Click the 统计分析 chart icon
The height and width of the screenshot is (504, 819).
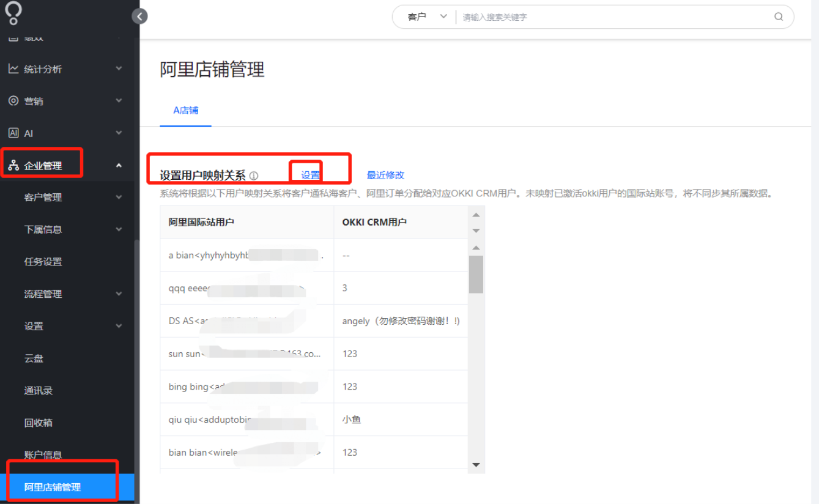pos(13,69)
